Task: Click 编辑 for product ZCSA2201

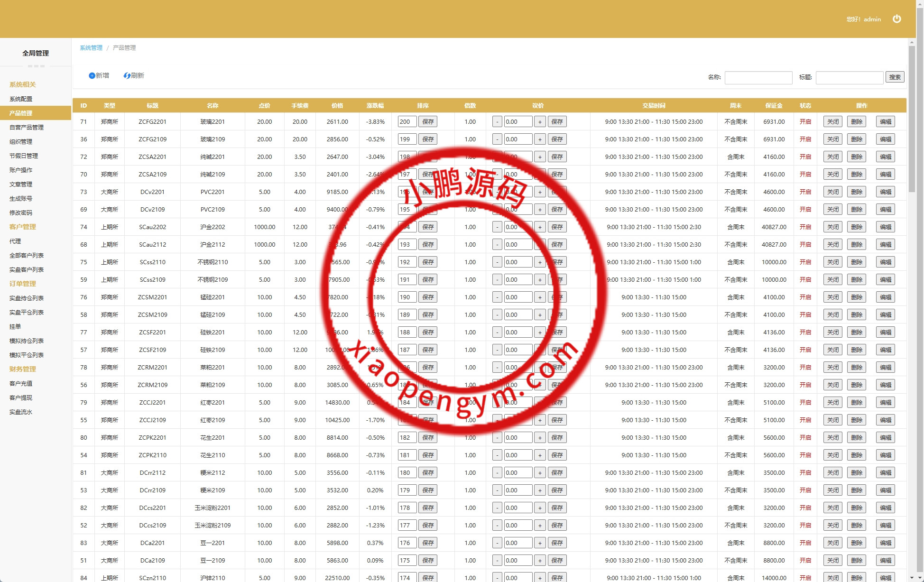Action: tap(885, 157)
